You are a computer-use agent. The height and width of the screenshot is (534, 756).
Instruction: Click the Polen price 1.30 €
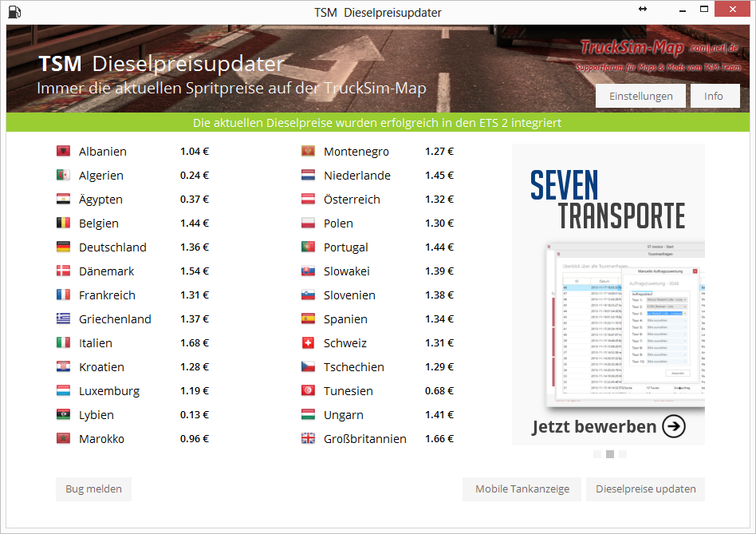pos(439,223)
